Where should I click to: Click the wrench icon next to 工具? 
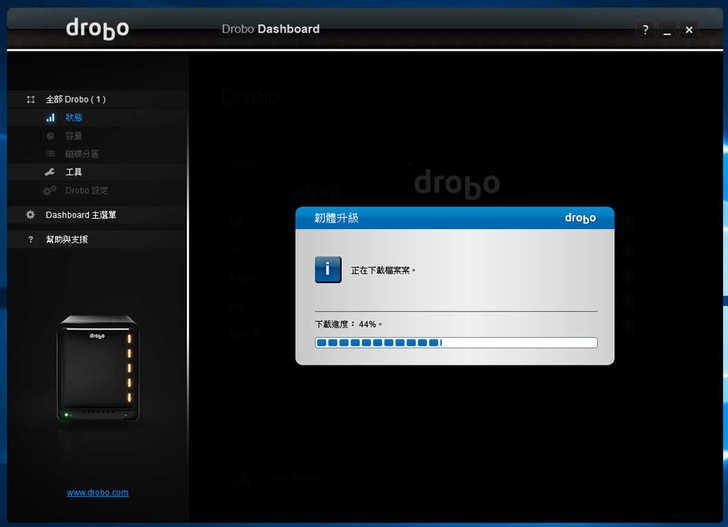tap(50, 172)
